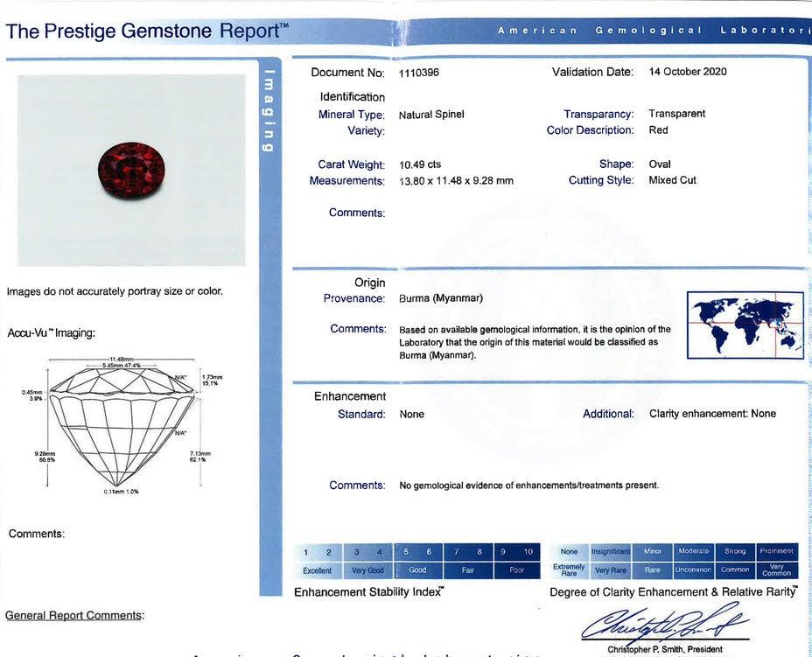Select the Very Good stability rating box

(x=367, y=570)
